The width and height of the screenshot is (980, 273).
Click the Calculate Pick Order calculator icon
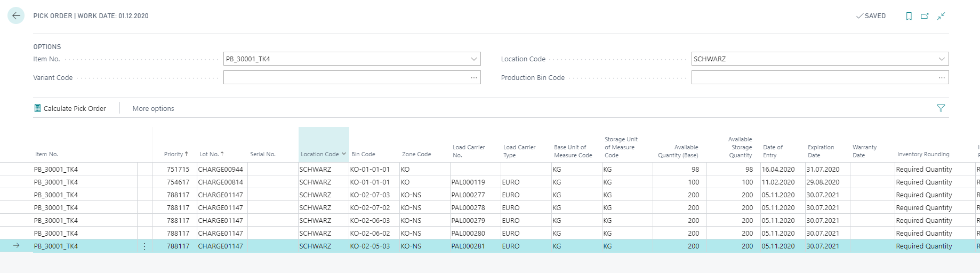click(37, 108)
